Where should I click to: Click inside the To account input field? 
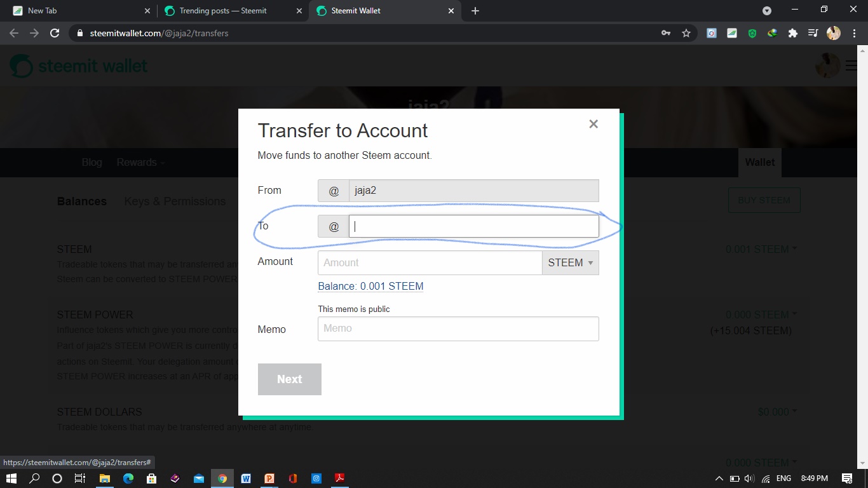[473, 226]
